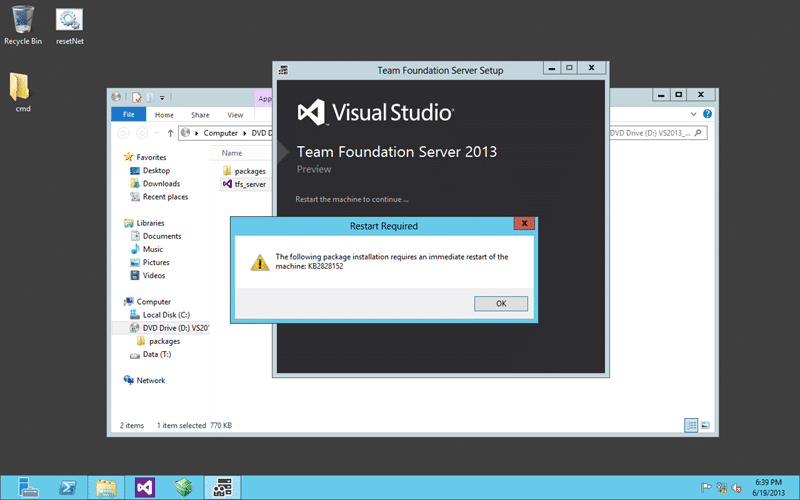Click Explorer's Up one level arrow
The width and height of the screenshot is (800, 500).
[170, 133]
